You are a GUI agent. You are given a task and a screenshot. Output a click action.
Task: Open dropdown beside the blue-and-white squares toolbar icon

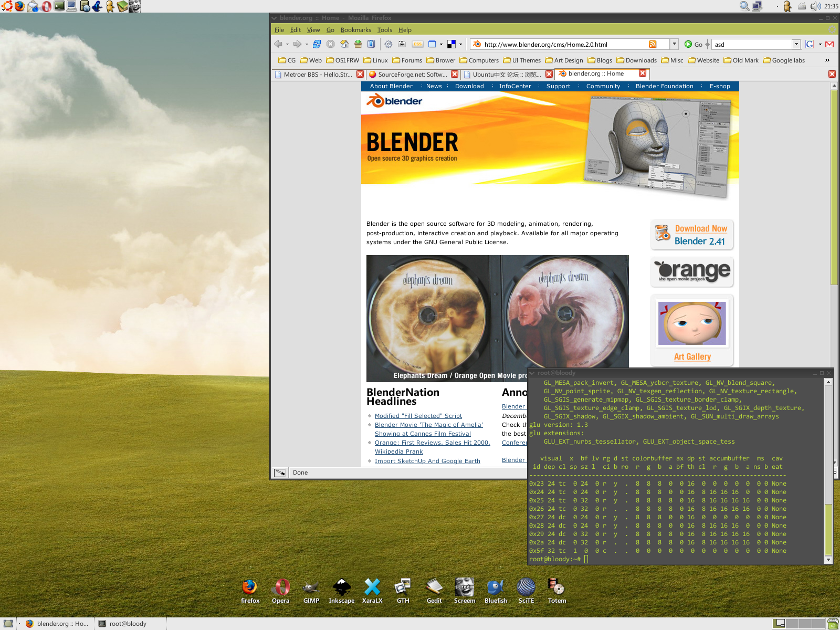[460, 45]
